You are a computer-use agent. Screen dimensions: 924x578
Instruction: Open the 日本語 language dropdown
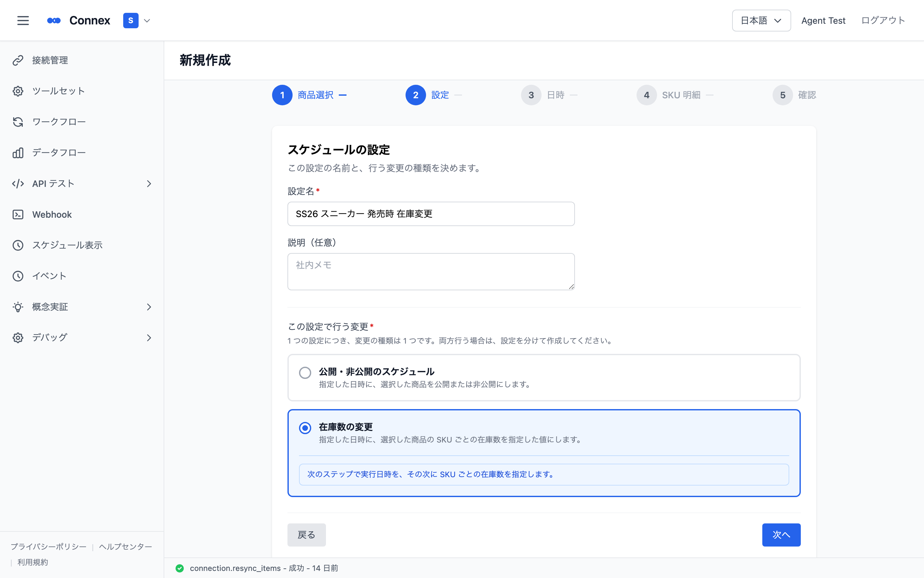[x=761, y=21]
